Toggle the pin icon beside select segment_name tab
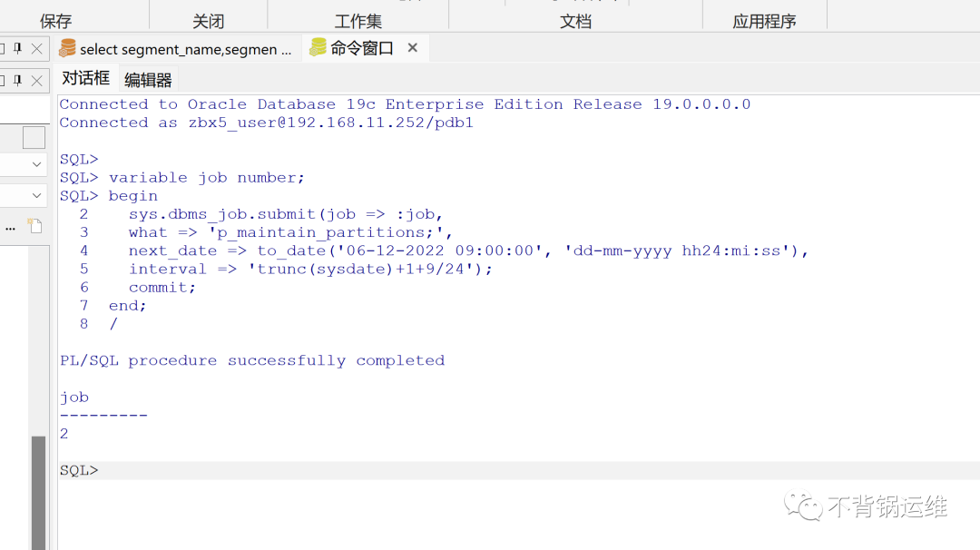 17,48
